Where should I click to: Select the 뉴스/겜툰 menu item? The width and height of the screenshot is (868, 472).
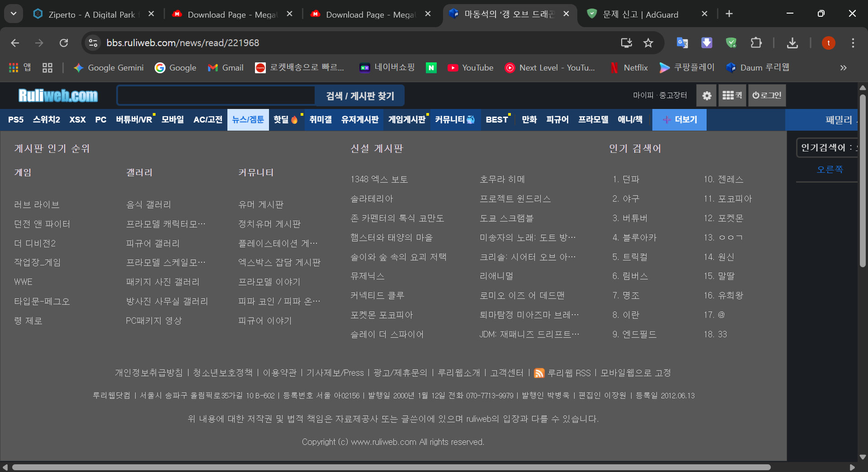248,120
